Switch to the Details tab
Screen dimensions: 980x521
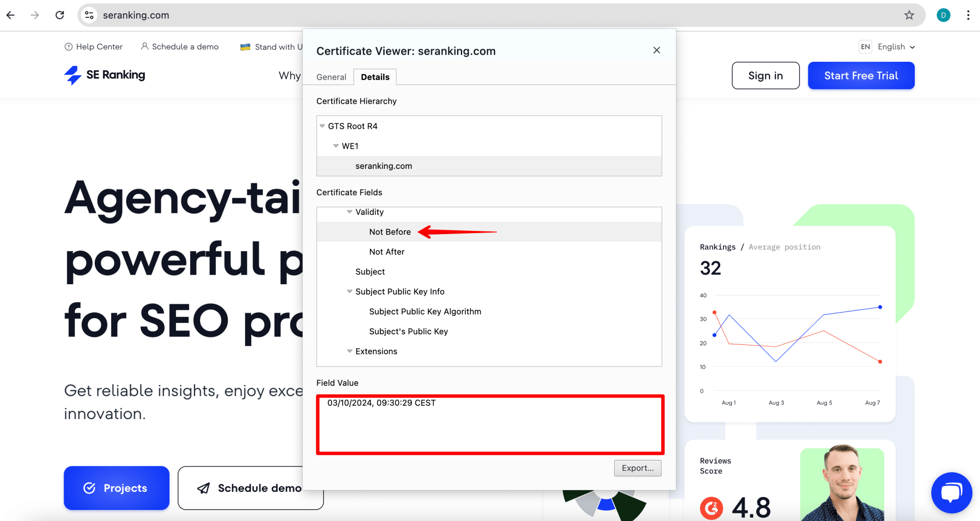tap(375, 77)
